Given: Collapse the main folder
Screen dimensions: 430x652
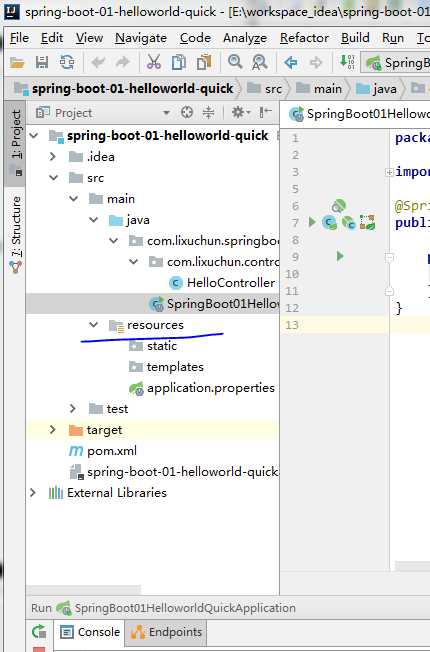Looking at the screenshot, I should (74, 199).
